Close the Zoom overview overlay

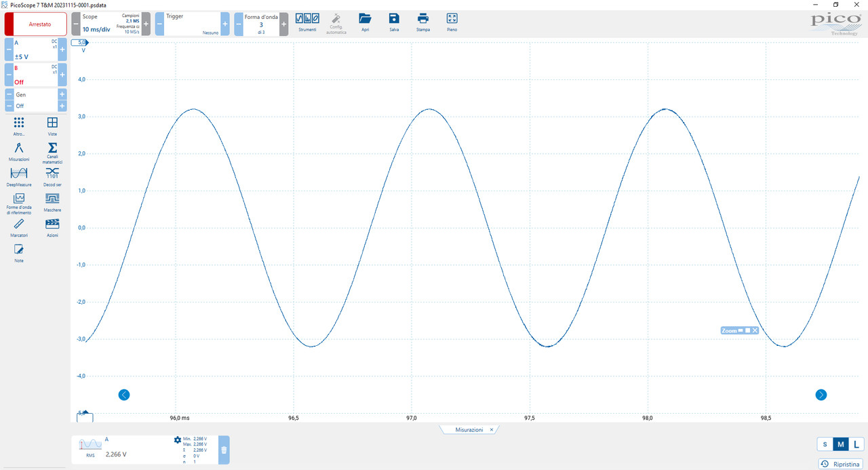tap(755, 330)
